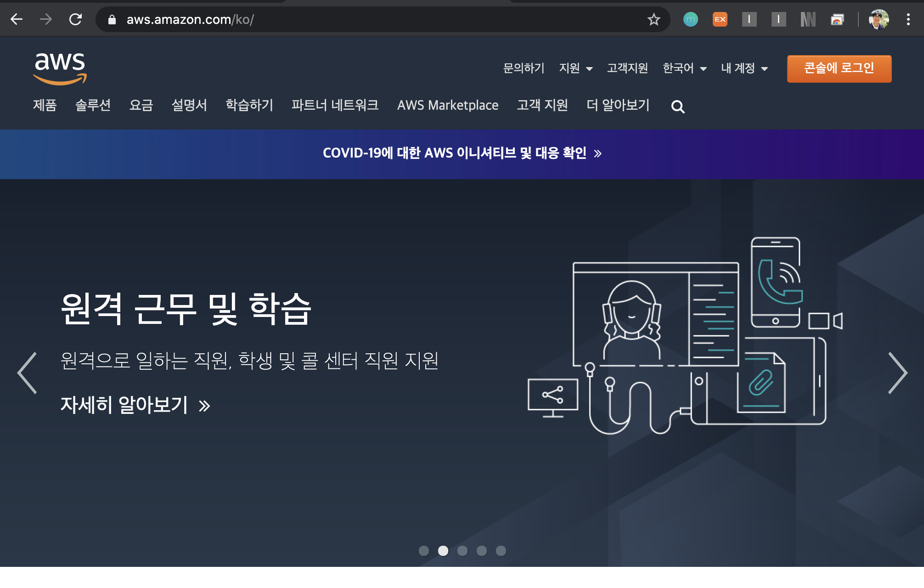
Task: Open the 한국어 language dropdown
Action: click(x=684, y=68)
